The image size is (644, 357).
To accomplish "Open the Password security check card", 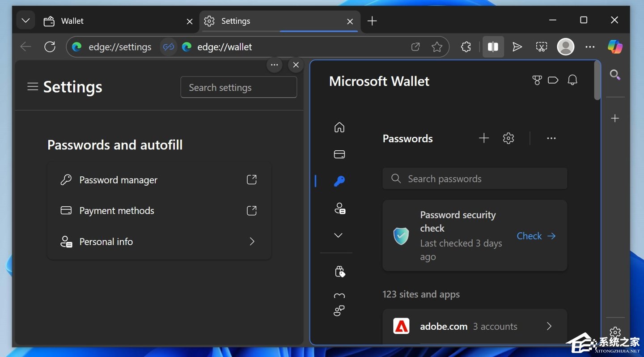I will [x=475, y=235].
